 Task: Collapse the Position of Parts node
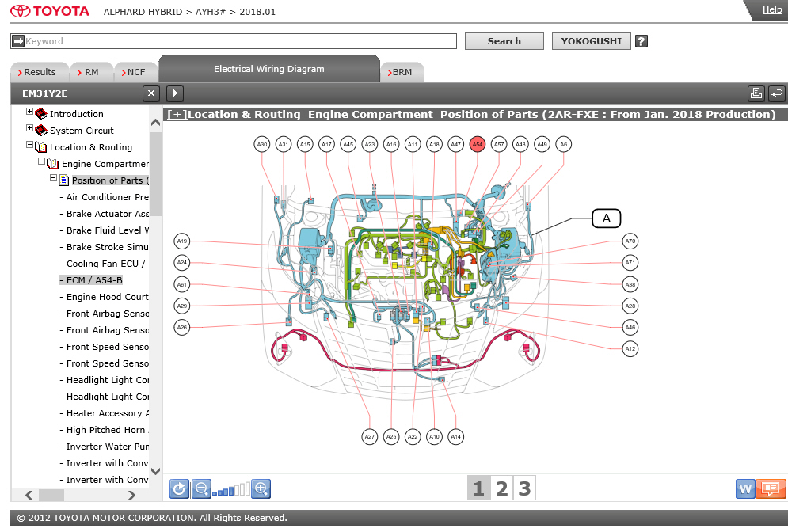(53, 178)
